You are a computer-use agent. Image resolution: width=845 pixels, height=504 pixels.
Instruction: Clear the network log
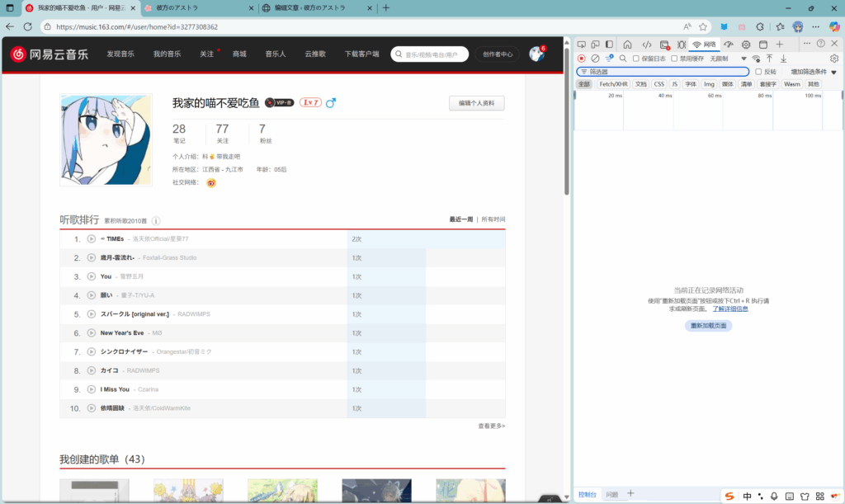[x=595, y=59]
